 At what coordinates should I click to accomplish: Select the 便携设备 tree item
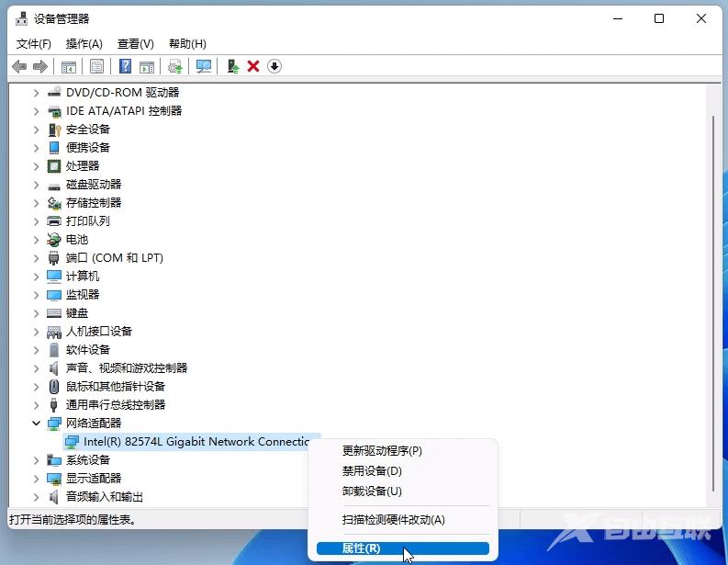(x=88, y=148)
